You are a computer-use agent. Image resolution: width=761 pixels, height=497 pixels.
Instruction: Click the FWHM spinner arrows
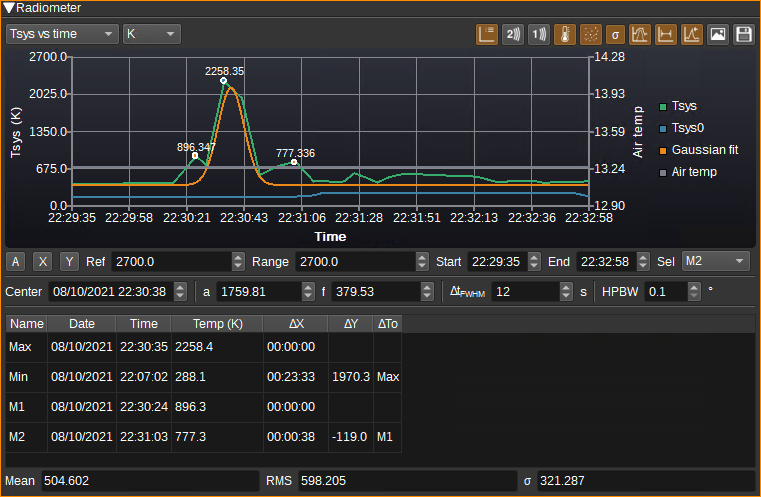tap(566, 292)
